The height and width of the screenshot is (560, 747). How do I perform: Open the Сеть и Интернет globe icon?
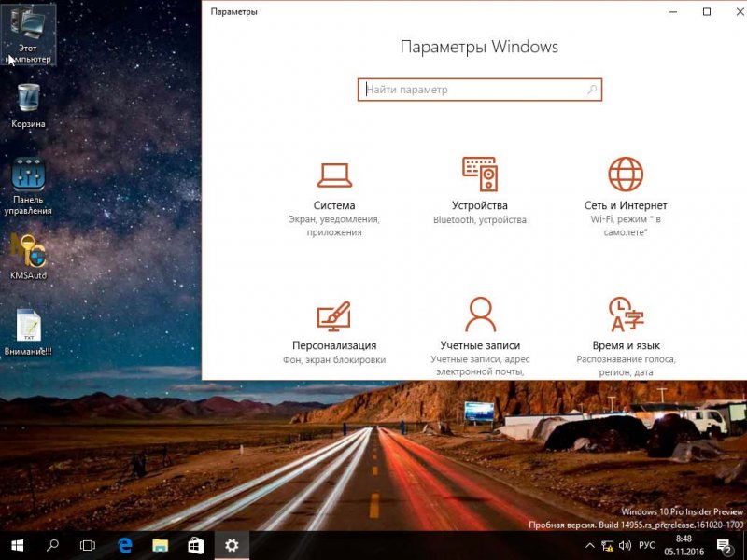(626, 174)
